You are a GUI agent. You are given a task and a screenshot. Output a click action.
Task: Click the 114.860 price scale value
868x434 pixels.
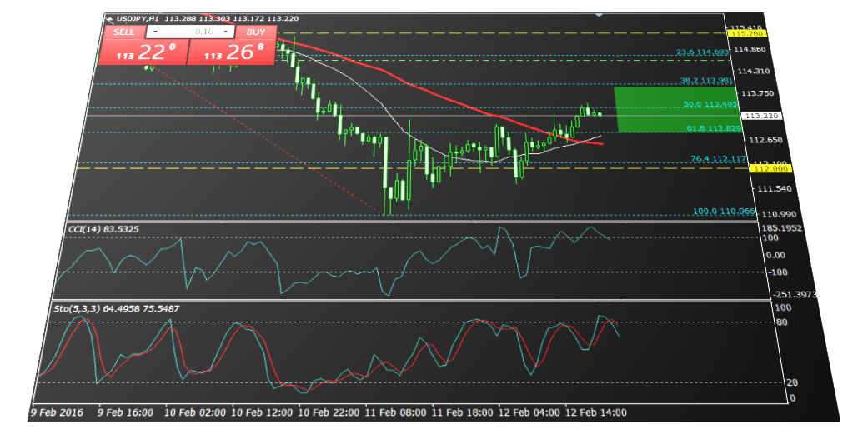click(x=750, y=50)
